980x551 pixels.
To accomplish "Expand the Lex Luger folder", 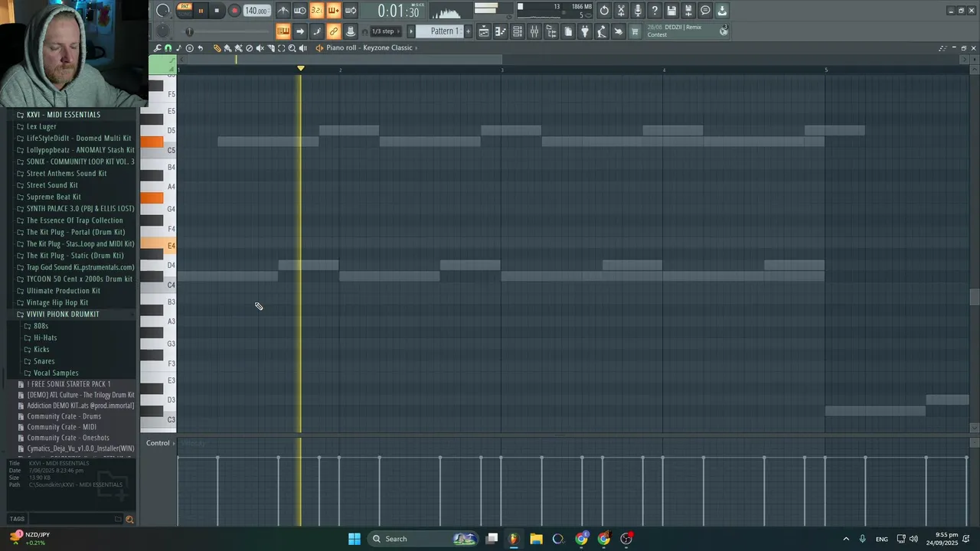I will pyautogui.click(x=41, y=126).
